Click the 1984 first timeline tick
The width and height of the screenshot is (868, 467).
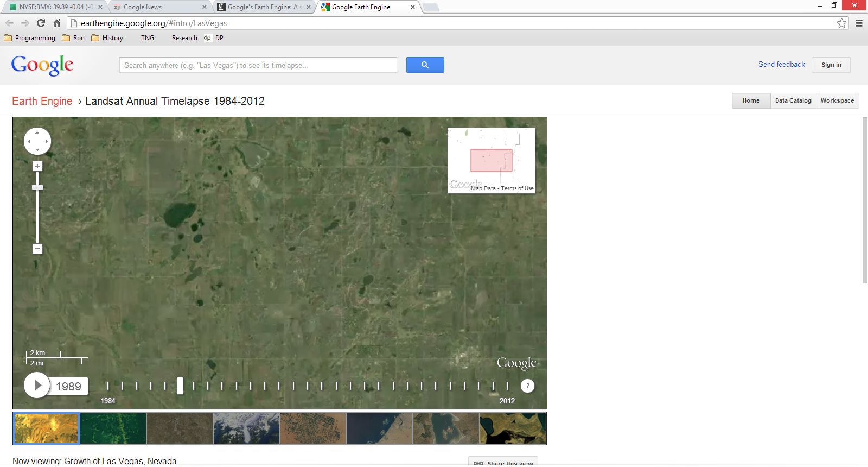coord(108,386)
